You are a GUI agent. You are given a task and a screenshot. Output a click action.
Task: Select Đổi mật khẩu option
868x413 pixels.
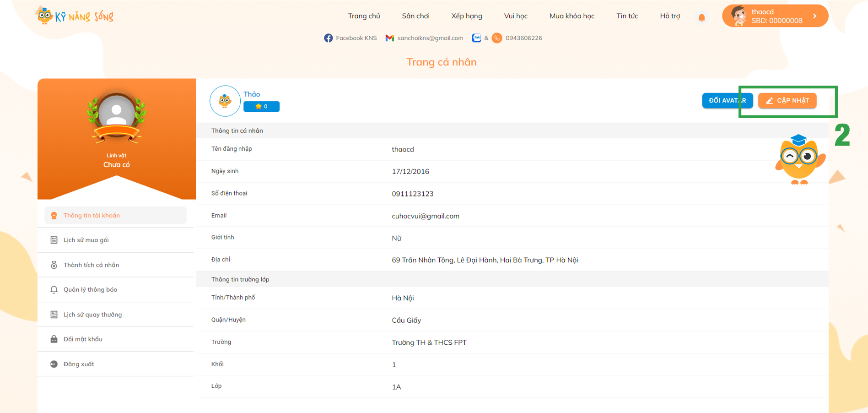83,339
